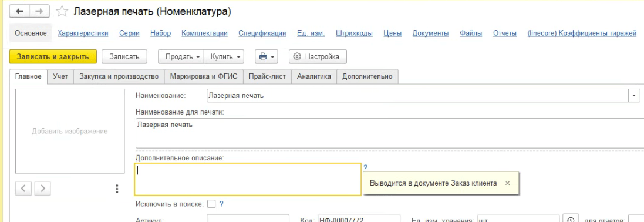Open the Документы link
The image size is (644, 222).
coord(430,33)
